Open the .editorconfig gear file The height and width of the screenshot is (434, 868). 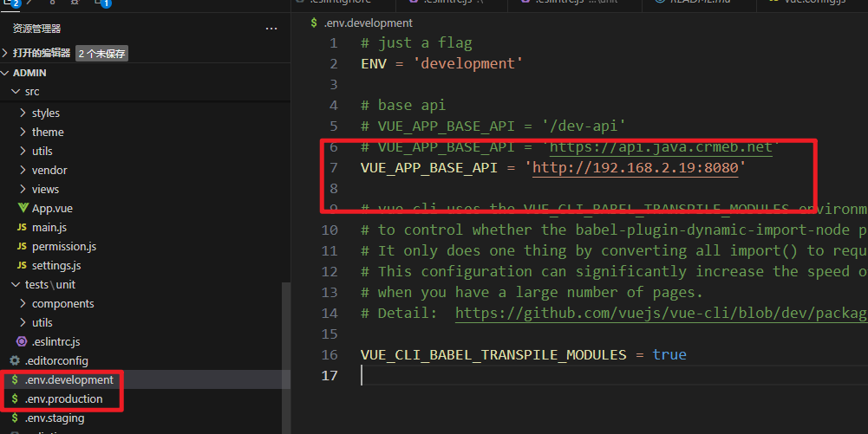coord(56,361)
